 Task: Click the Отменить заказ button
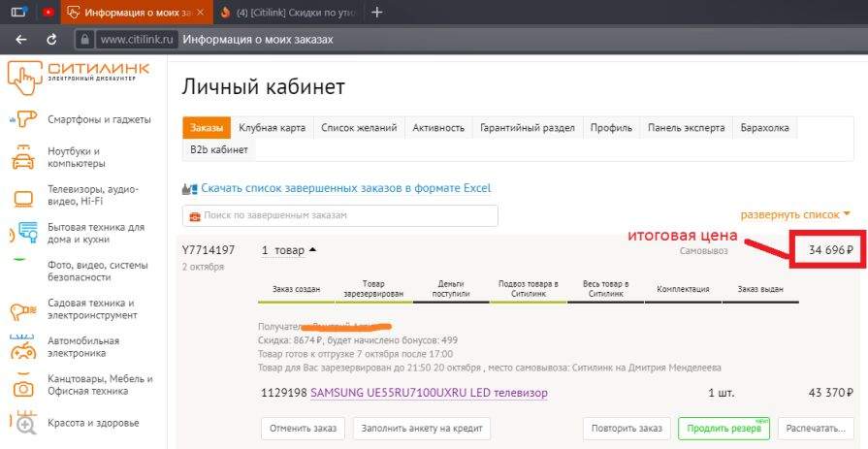303,428
